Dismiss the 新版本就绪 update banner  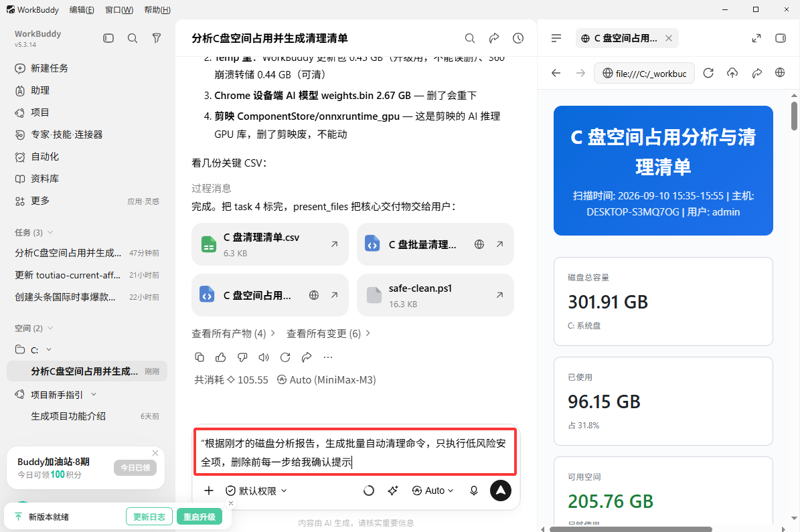click(x=230, y=503)
